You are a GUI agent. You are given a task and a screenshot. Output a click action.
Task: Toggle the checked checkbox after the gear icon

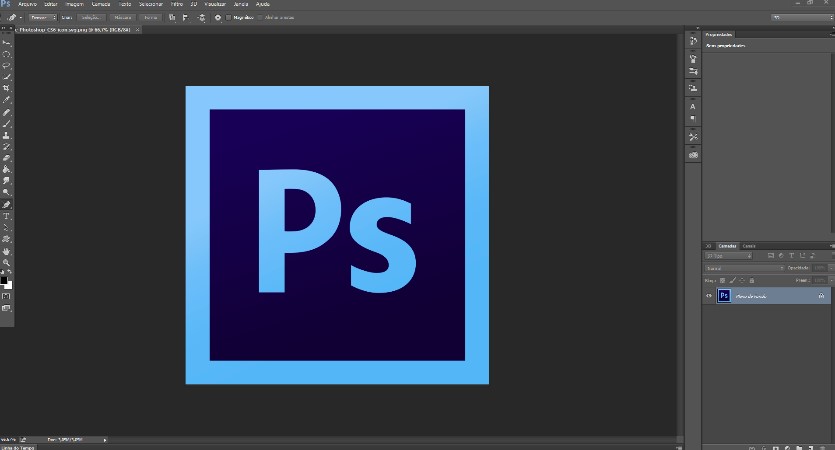click(x=229, y=18)
